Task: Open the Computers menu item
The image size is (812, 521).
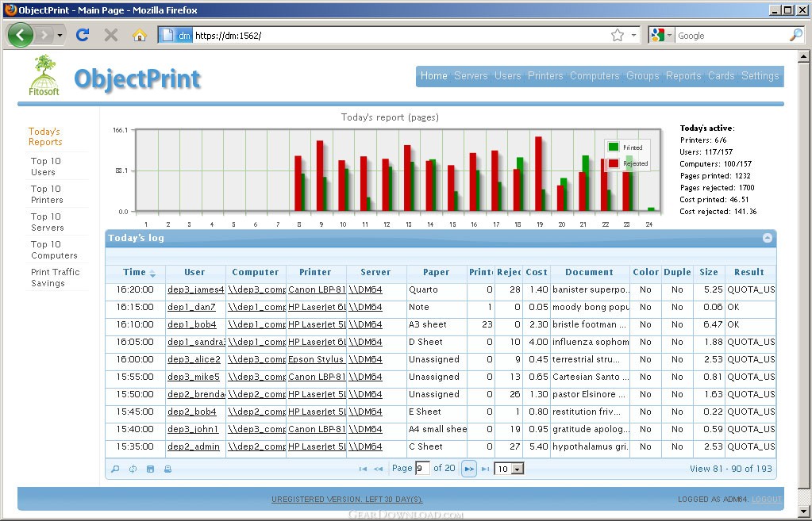Action: pos(595,76)
